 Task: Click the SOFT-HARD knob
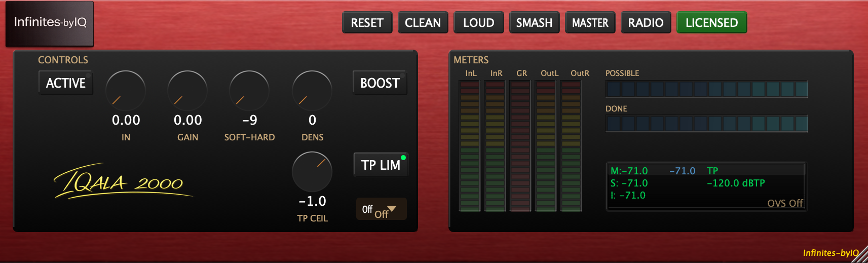[249, 91]
